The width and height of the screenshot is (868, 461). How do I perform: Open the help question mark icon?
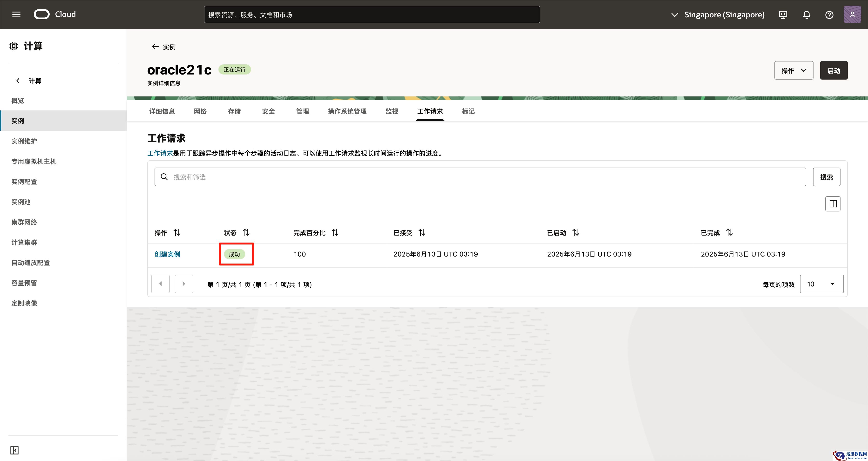(829, 15)
